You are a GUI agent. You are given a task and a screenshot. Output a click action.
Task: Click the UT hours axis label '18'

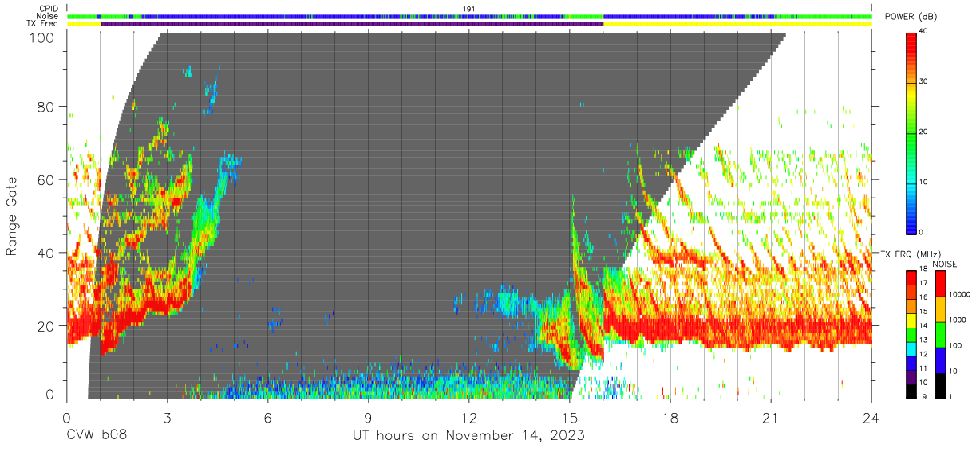tap(670, 417)
